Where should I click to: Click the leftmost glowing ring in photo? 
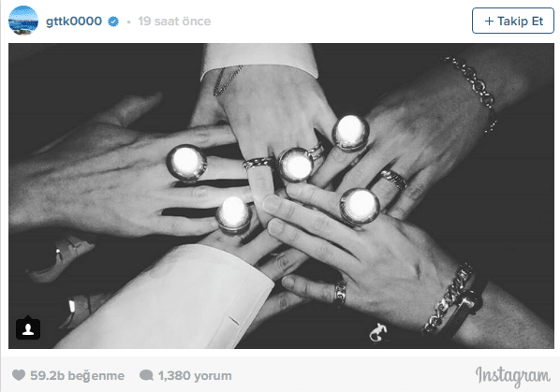(x=186, y=164)
